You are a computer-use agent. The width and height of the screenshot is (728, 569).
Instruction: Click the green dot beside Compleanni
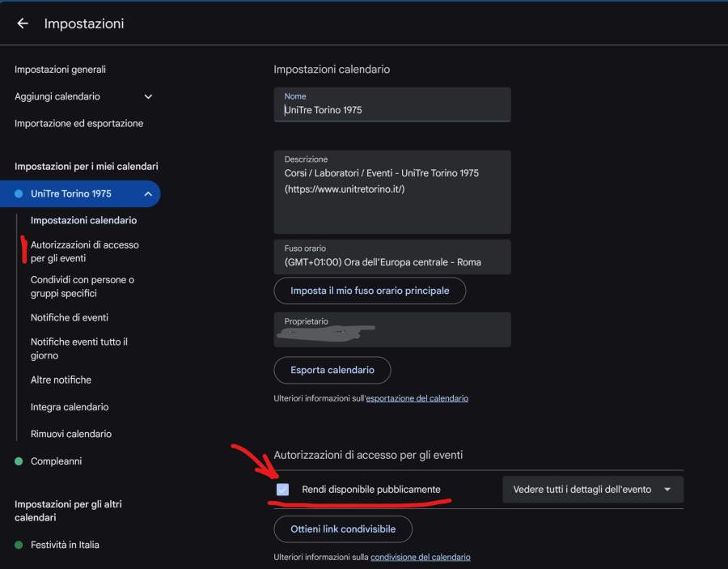coord(19,461)
